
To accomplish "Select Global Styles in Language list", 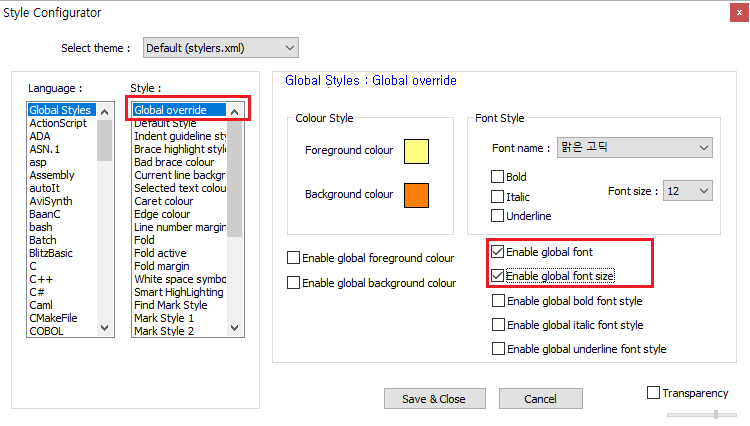I will (x=62, y=110).
